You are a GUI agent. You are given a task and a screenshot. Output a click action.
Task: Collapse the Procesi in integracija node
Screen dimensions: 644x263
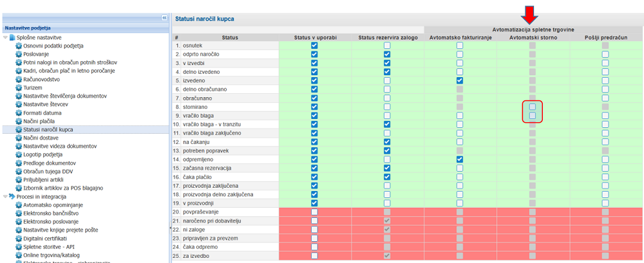(4, 196)
